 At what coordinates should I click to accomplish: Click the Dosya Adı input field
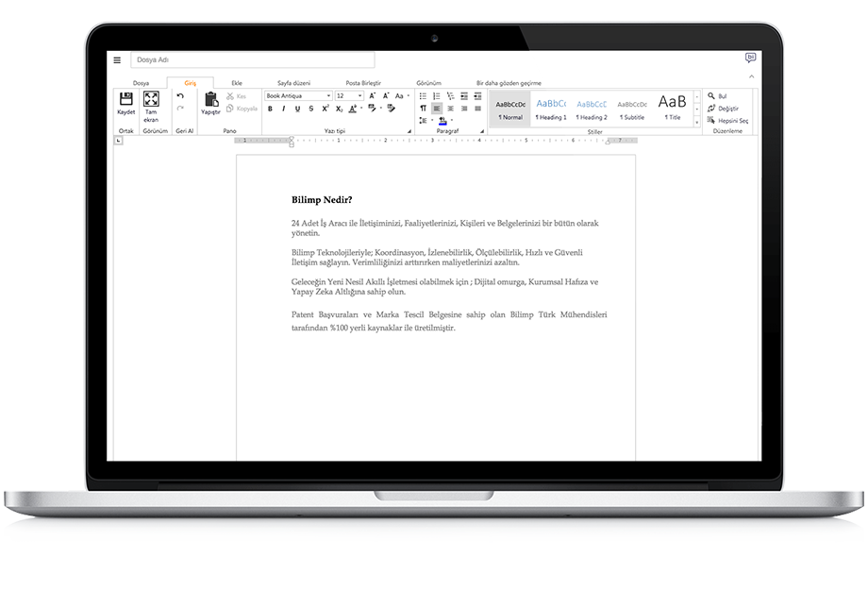click(x=252, y=60)
